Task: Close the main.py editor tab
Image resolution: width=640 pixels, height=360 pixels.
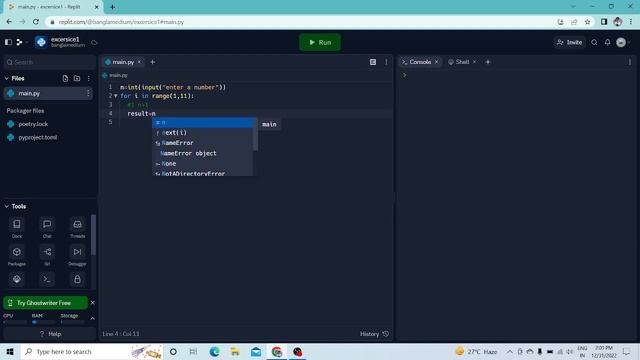Action: (139, 62)
